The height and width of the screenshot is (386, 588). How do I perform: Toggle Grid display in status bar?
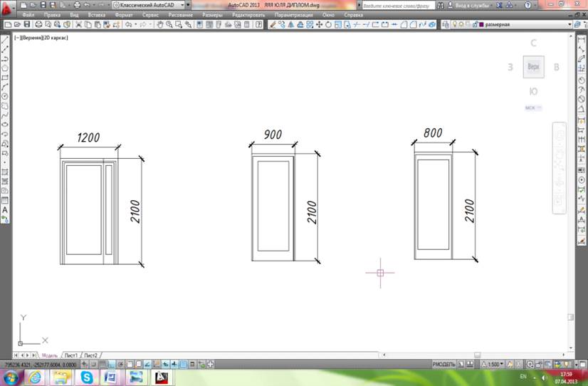103,364
